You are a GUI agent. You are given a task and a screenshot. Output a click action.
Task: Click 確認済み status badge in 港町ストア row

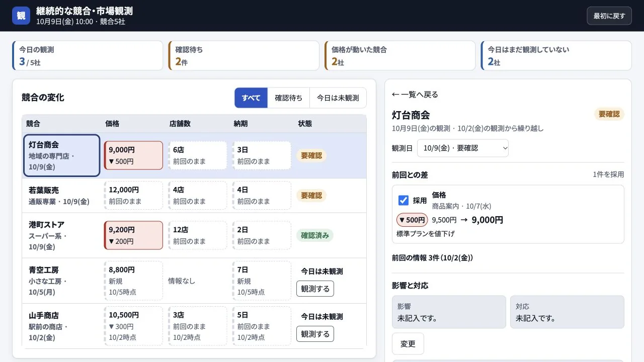click(315, 235)
